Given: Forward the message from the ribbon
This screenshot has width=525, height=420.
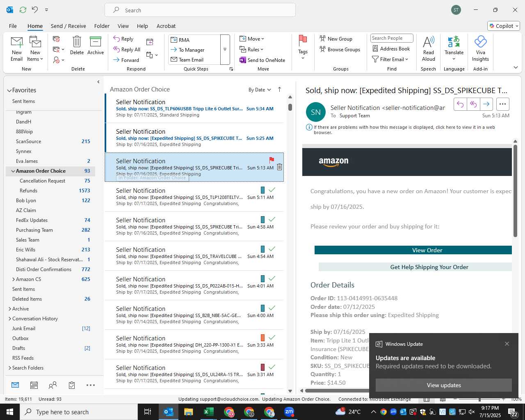Looking at the screenshot, I should click(126, 60).
